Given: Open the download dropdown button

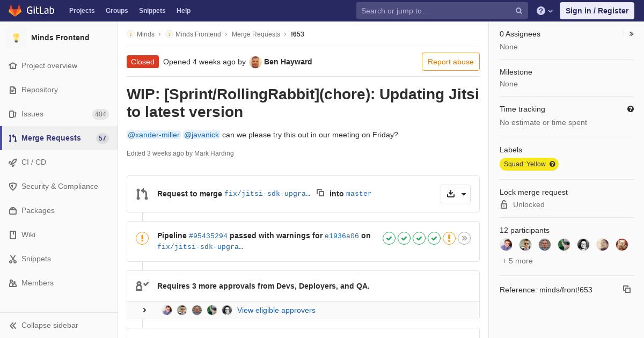Looking at the screenshot, I should 456,194.
